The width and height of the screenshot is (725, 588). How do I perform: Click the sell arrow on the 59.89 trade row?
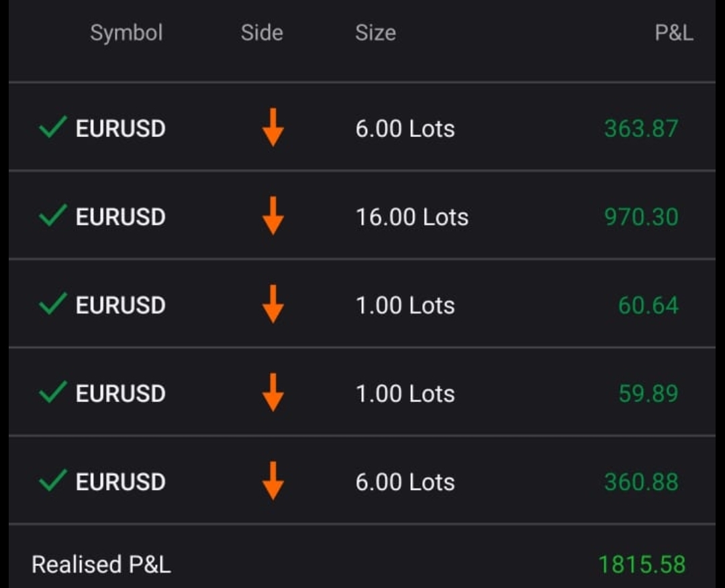click(273, 393)
